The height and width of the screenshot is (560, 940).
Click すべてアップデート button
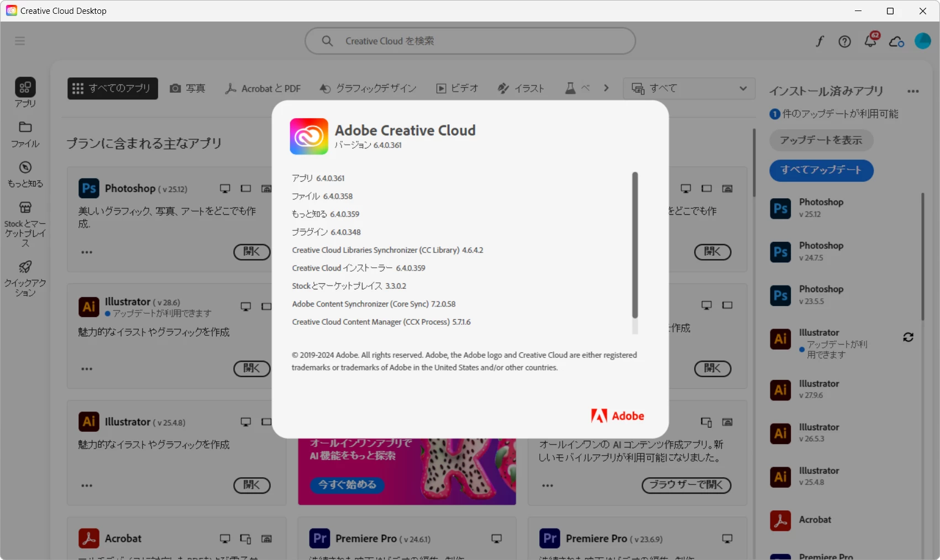pyautogui.click(x=821, y=170)
